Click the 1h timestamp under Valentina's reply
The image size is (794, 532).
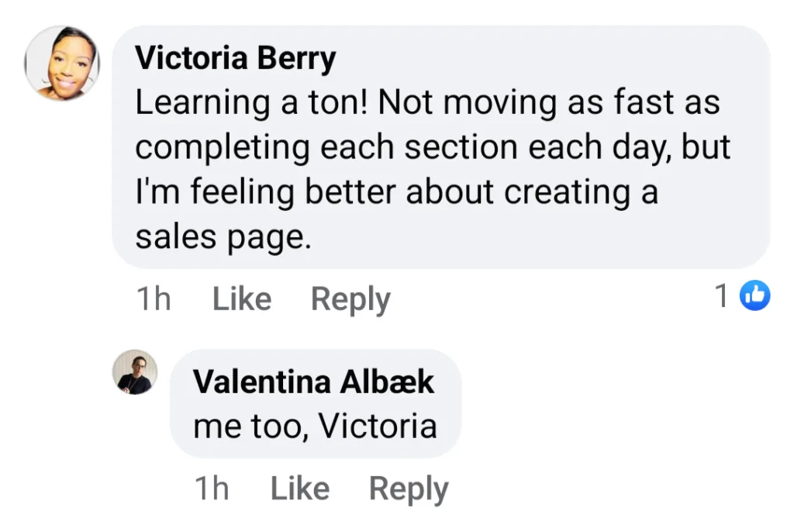click(x=211, y=489)
